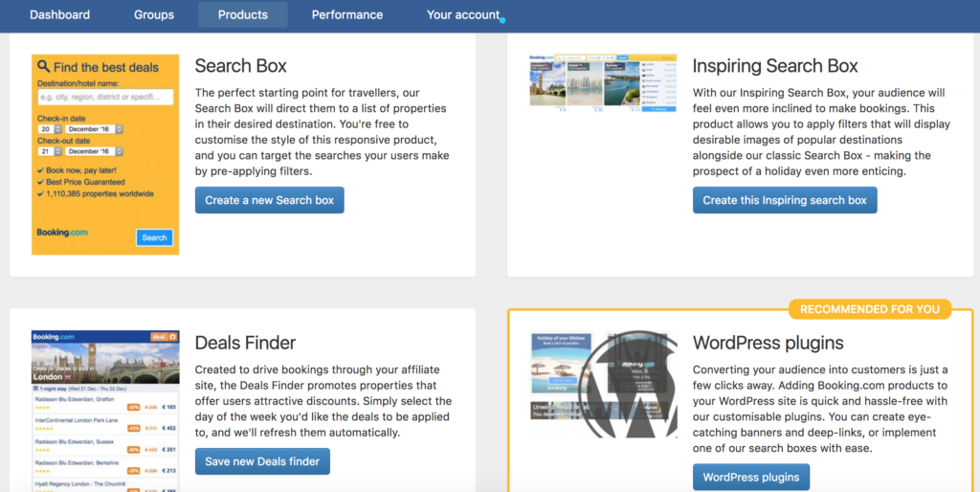The image size is (980, 492).
Task: Click the Booking.com logo in Deals Finder header
Action: pyautogui.click(x=54, y=337)
